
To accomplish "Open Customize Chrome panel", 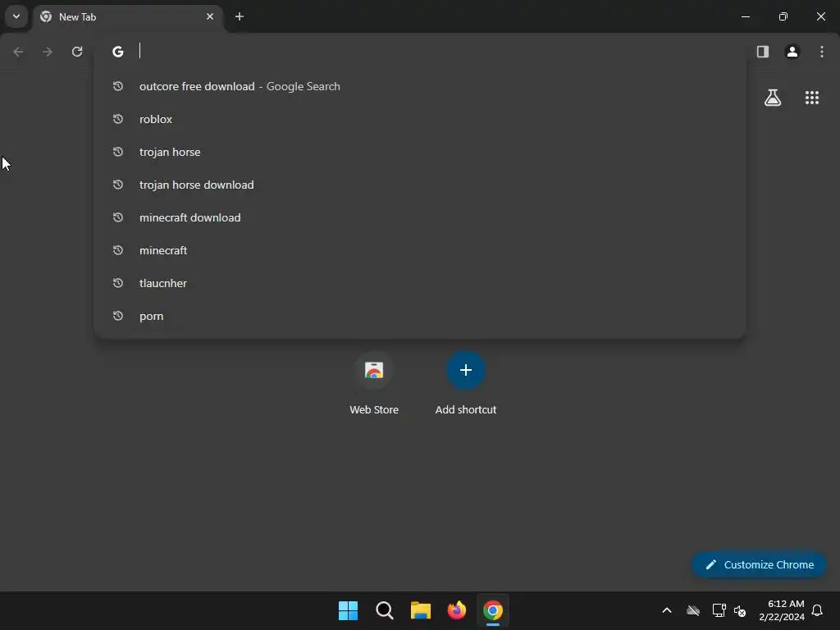I will pyautogui.click(x=759, y=564).
